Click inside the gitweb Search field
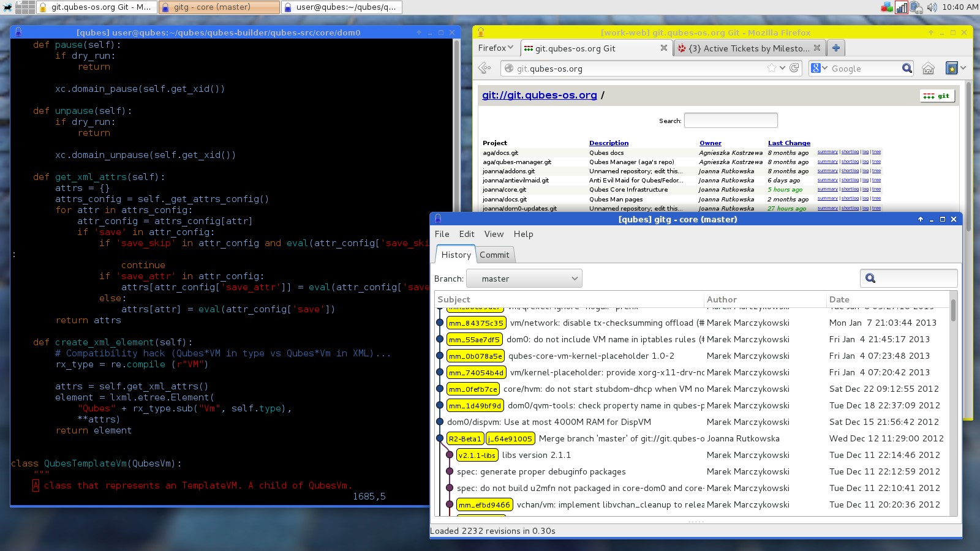This screenshot has width=980, height=551. pyautogui.click(x=730, y=120)
